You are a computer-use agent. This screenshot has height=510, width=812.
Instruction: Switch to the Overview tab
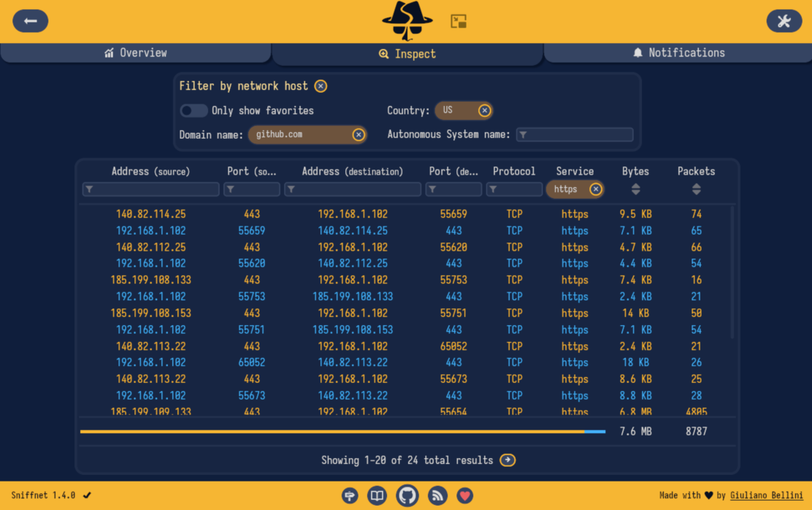coord(136,53)
